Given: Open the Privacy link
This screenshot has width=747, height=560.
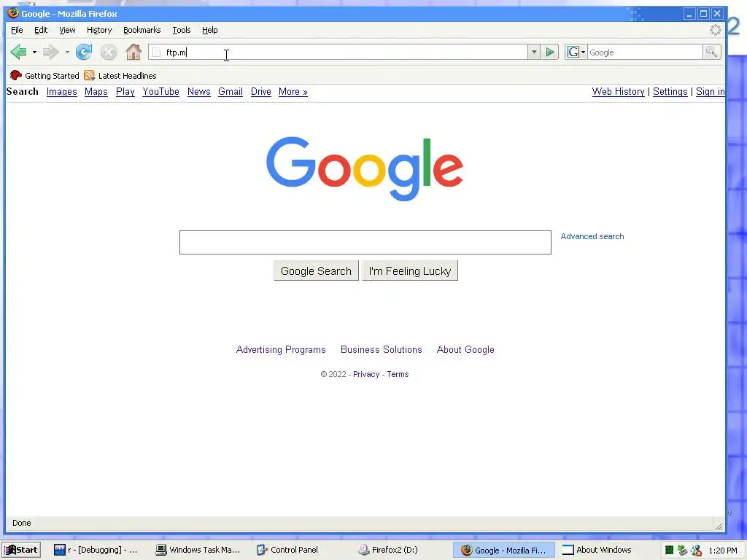Looking at the screenshot, I should [x=366, y=374].
